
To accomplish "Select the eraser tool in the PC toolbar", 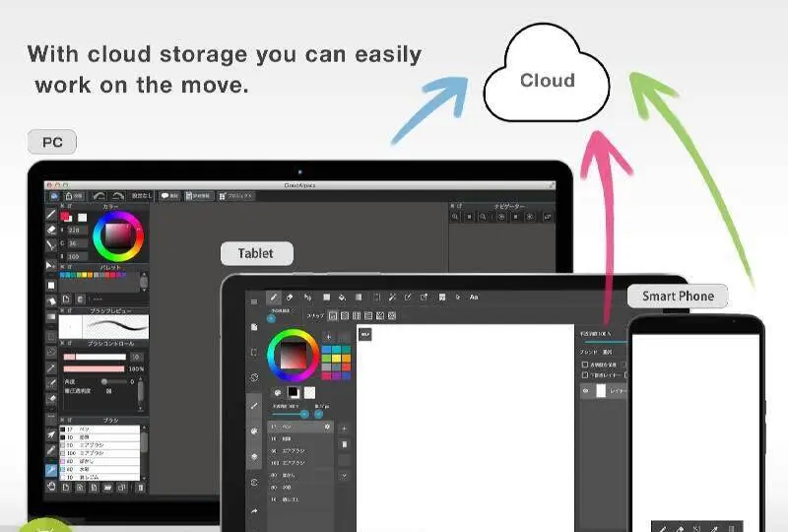I will point(51,231).
